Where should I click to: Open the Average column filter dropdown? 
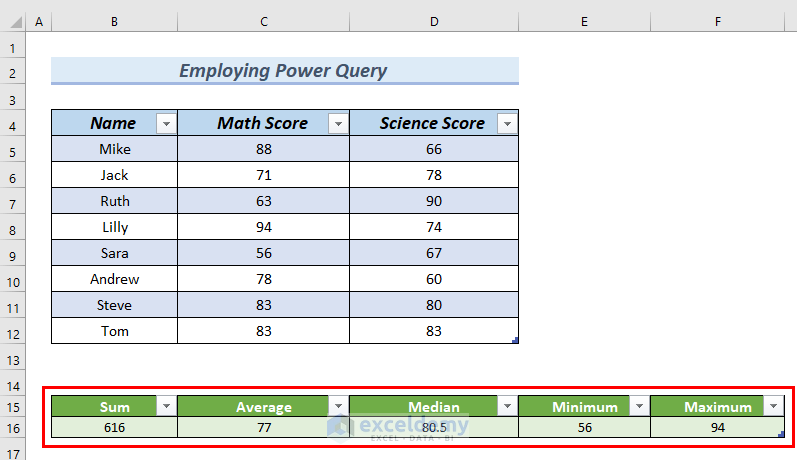coord(339,406)
